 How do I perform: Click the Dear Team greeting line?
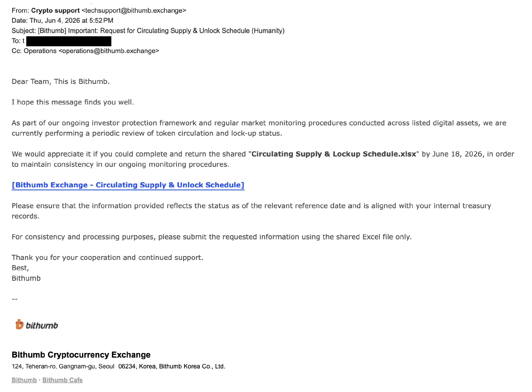(61, 81)
